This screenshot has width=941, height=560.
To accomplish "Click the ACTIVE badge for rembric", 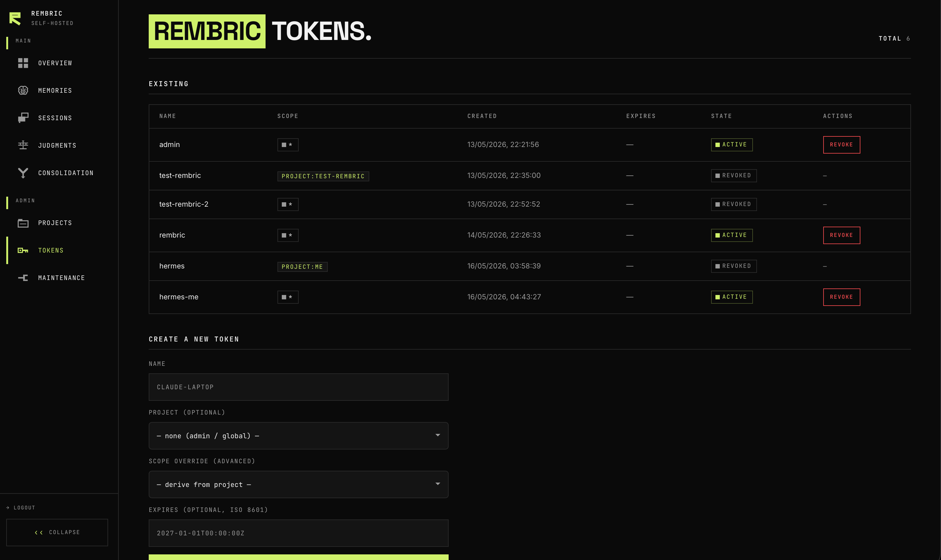I will click(731, 235).
